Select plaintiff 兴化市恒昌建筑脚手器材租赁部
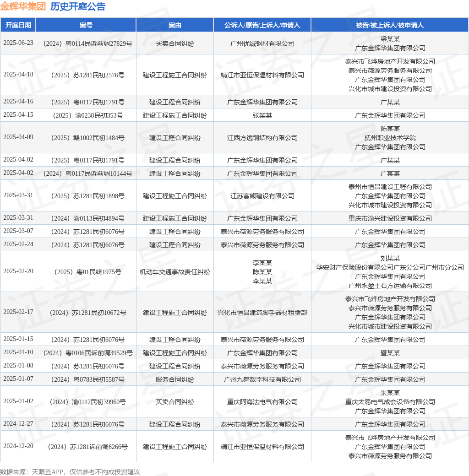The height and width of the screenshot is (476, 469). (262, 312)
